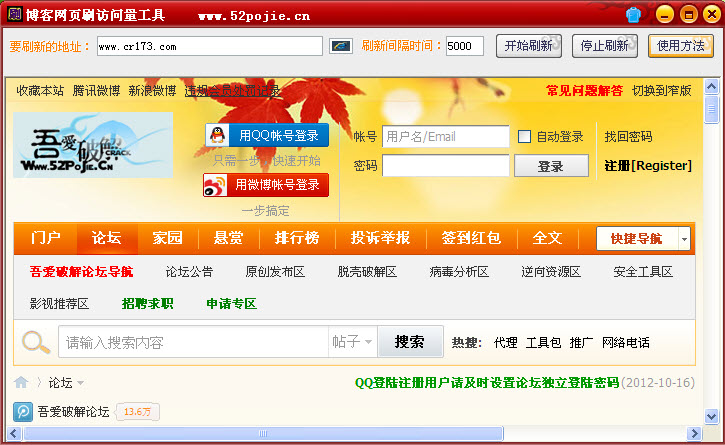Click the horizontal scrollbar thumb
Screen dimensions: 725x445
point(263,433)
